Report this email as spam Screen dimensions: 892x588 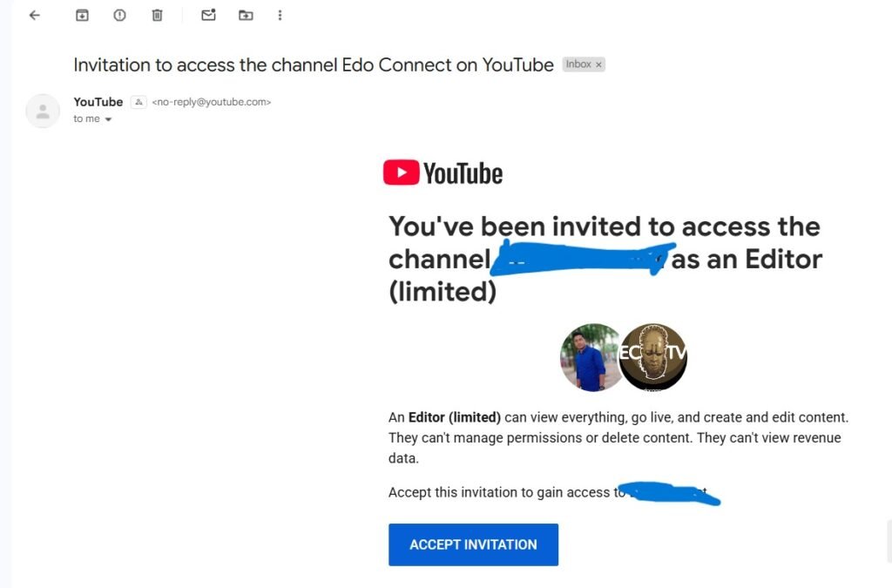pyautogui.click(x=119, y=15)
